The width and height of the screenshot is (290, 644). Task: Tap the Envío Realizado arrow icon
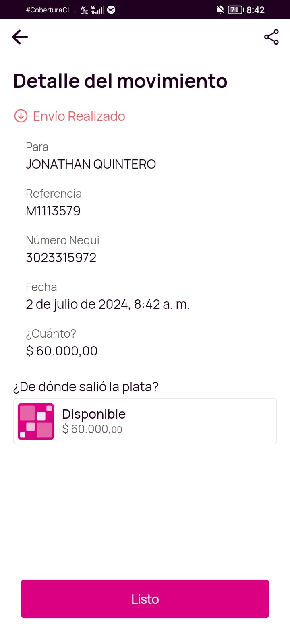click(21, 116)
